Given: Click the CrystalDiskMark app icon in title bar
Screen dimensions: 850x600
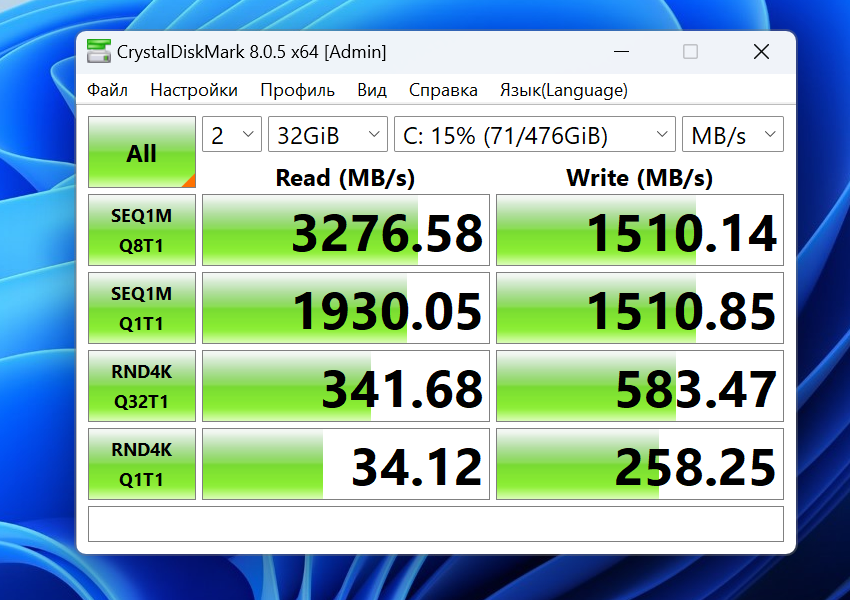Looking at the screenshot, I should tap(99, 51).
